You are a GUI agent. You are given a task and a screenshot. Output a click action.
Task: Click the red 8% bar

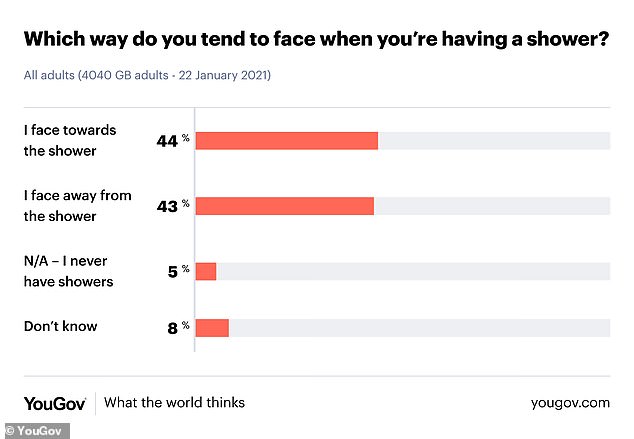click(x=212, y=327)
